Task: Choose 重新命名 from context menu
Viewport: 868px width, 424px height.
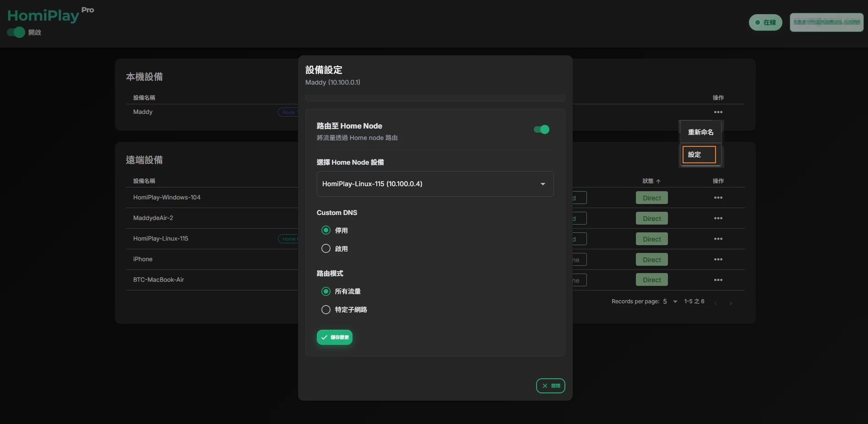Action: (700, 132)
